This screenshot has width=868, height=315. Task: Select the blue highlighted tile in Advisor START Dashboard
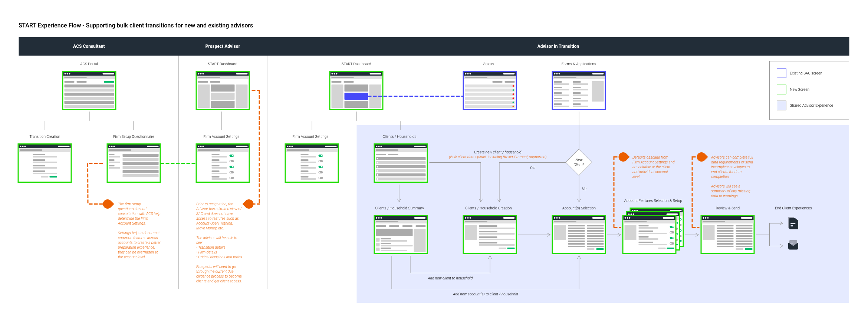coord(356,96)
